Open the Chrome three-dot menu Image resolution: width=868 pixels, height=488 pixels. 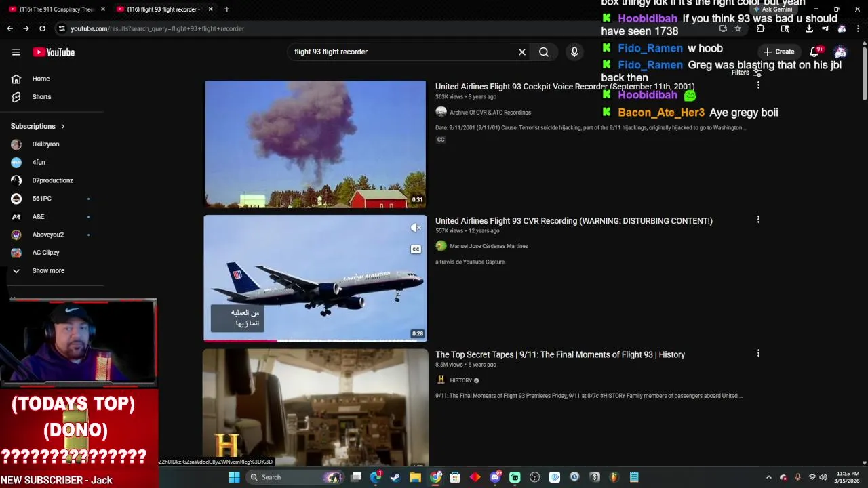coord(858,28)
